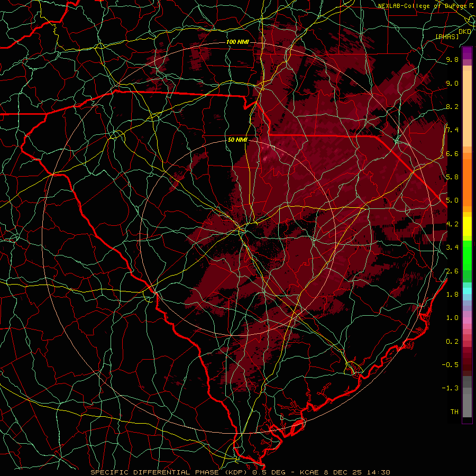Click the 0.2 legend value
This screenshot has height=476, width=476.
(452, 342)
